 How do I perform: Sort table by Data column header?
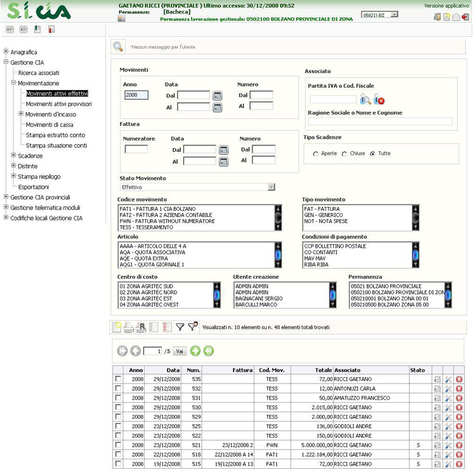173,370
